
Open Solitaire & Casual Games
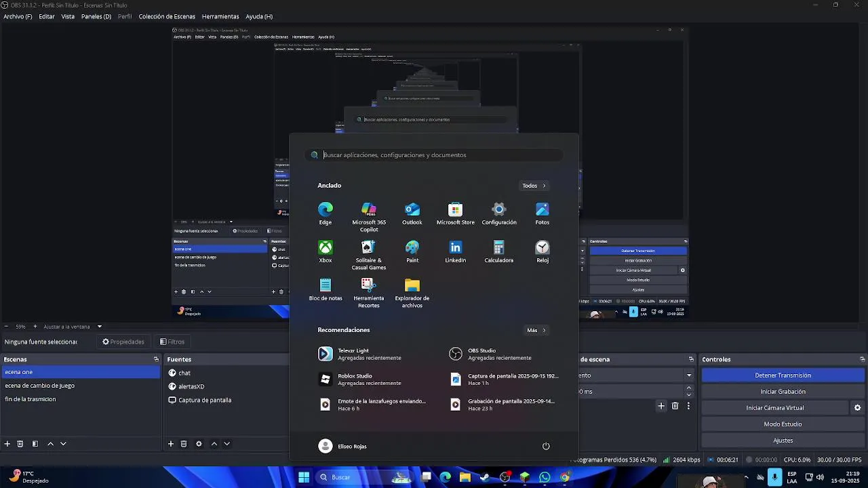point(369,255)
